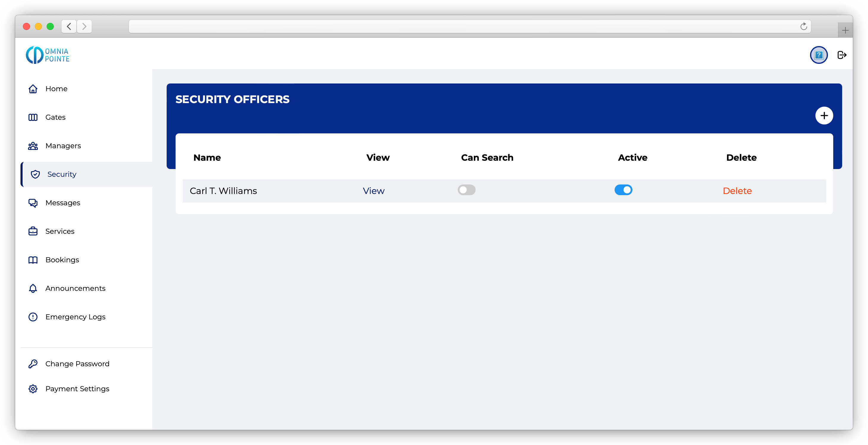Screen dimensions: 868x445
Task: Click the Payment Settings gear icon
Action: coord(33,389)
